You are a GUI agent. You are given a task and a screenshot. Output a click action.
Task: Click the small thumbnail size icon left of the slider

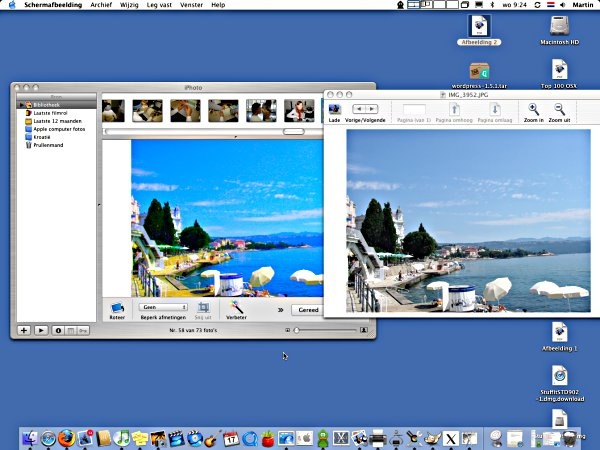pyautogui.click(x=287, y=330)
